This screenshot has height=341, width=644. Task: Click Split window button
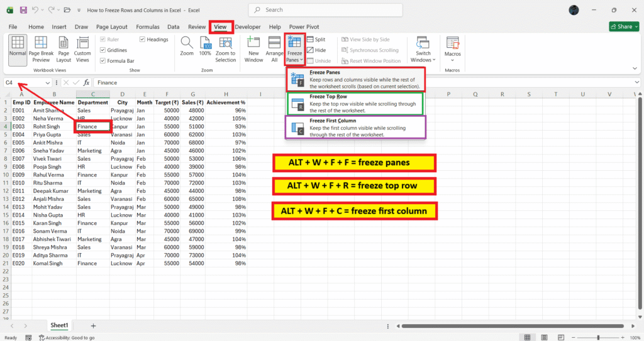316,40
